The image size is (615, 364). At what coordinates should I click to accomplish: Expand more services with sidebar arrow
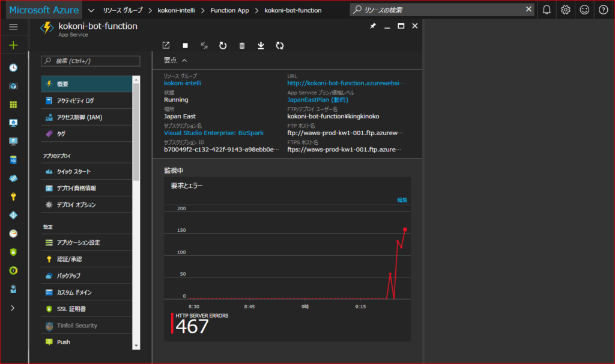point(13,308)
